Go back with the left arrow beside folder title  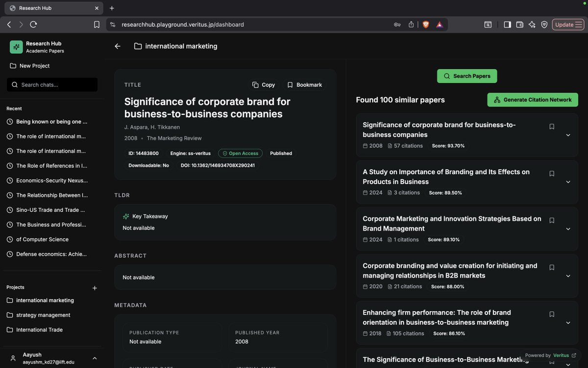coord(118,46)
